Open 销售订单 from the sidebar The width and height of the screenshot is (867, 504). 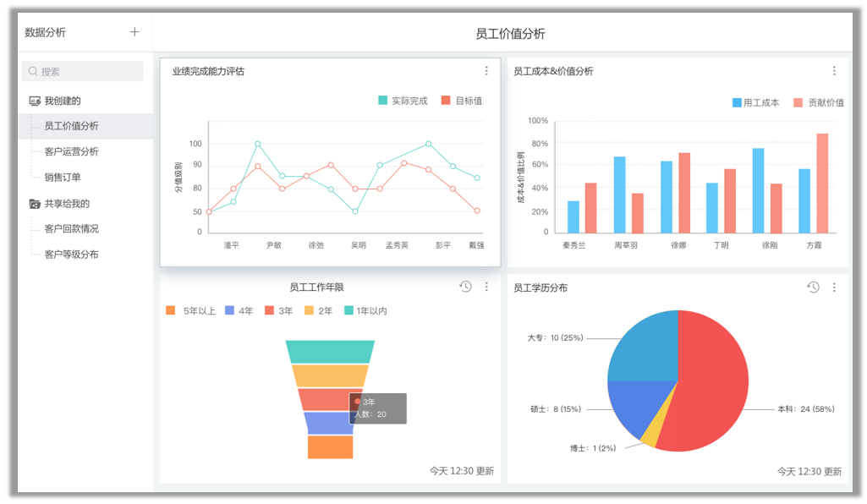click(63, 178)
